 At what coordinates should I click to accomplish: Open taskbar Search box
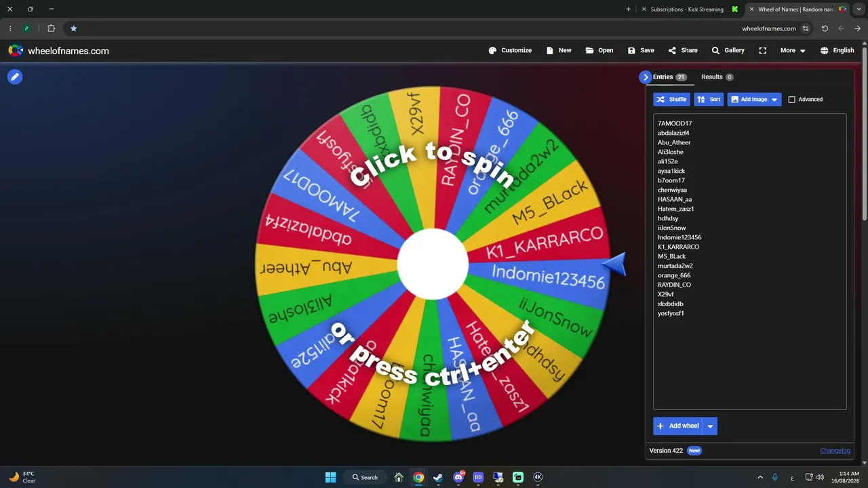tap(365, 477)
